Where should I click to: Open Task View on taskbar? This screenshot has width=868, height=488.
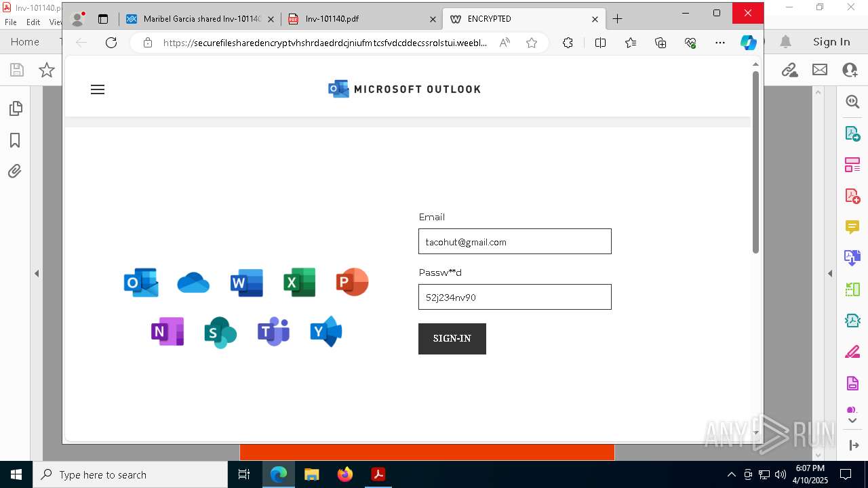click(x=244, y=474)
